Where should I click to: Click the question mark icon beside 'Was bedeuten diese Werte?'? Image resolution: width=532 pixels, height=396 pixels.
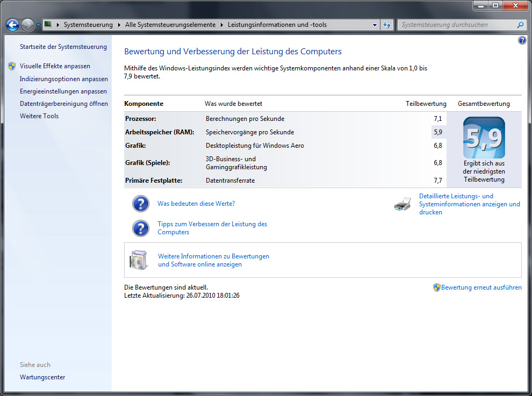[141, 204]
